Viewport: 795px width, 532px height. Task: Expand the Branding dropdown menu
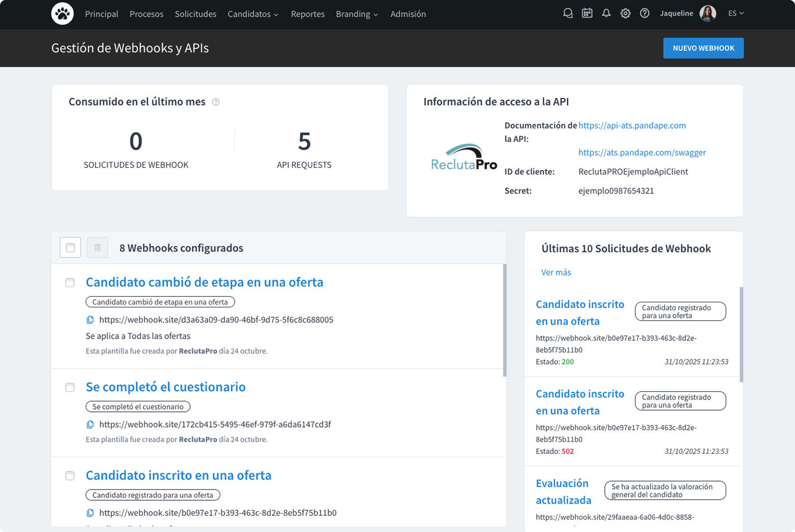tap(357, 14)
